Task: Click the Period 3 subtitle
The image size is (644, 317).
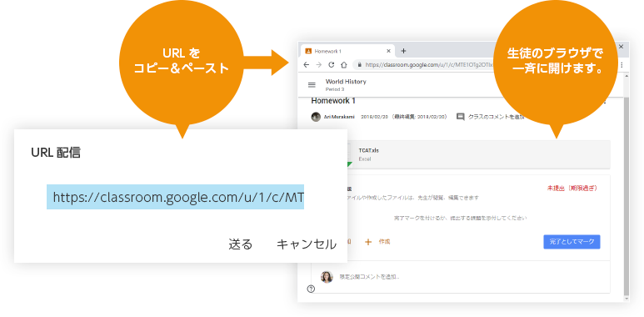Action: pos(335,89)
